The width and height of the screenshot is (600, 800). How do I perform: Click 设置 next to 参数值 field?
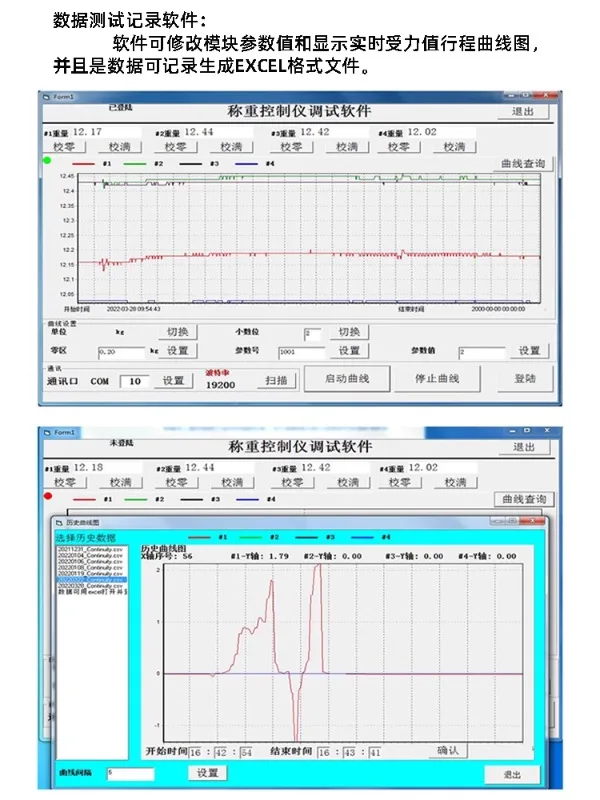point(530,351)
